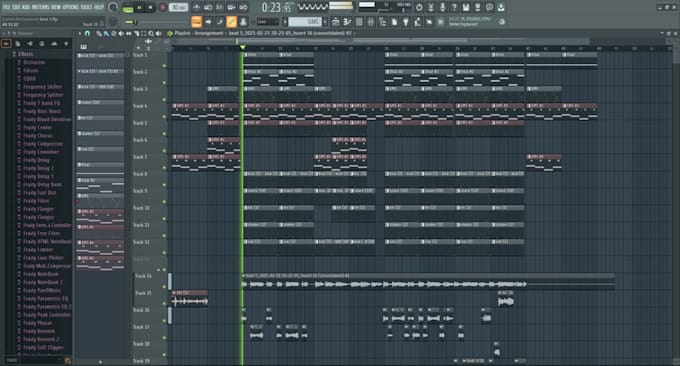Open the pattern selector dropdown arrow
The width and height of the screenshot is (680, 366).
[x=285, y=22]
